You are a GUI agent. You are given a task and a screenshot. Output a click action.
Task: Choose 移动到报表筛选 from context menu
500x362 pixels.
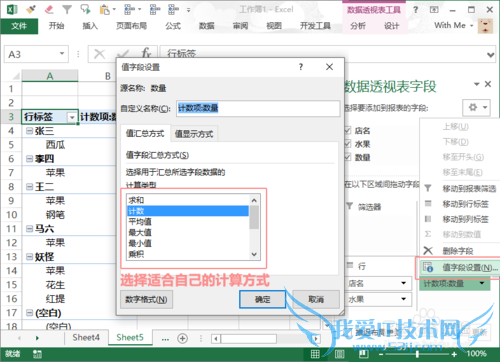pos(461,189)
